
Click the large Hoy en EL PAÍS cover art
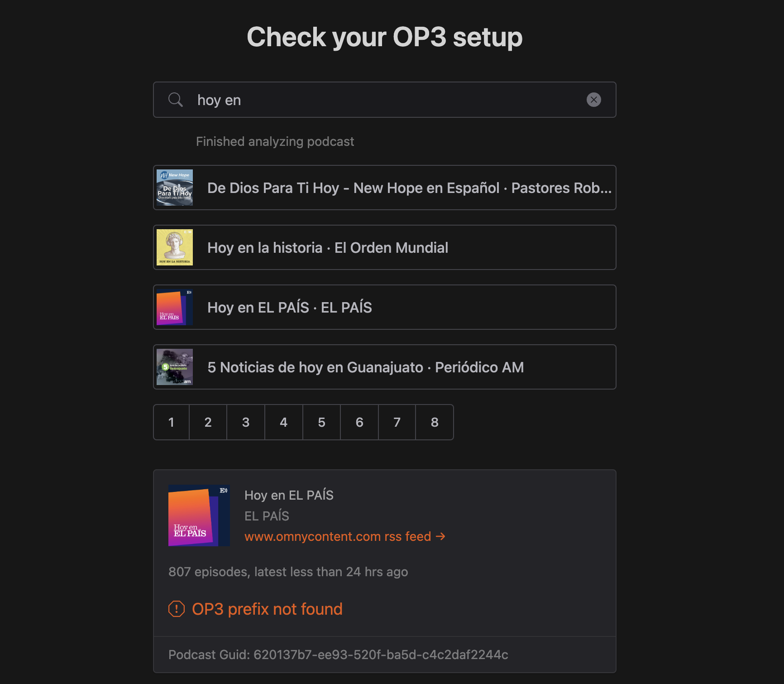click(x=199, y=515)
